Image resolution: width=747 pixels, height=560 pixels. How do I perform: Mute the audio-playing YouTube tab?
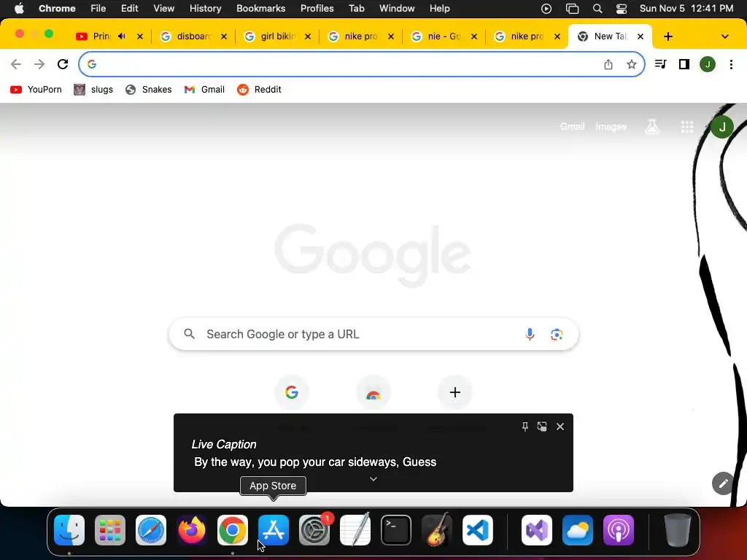click(122, 36)
